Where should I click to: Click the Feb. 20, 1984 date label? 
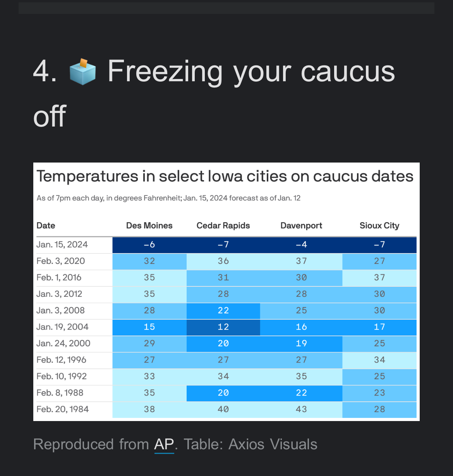[63, 409]
